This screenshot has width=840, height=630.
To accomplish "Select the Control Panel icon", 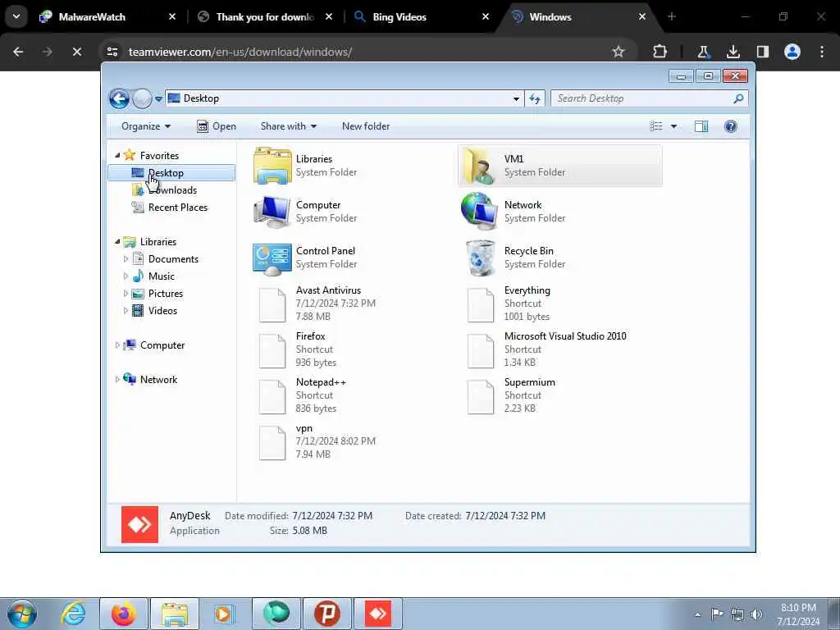I will click(272, 258).
